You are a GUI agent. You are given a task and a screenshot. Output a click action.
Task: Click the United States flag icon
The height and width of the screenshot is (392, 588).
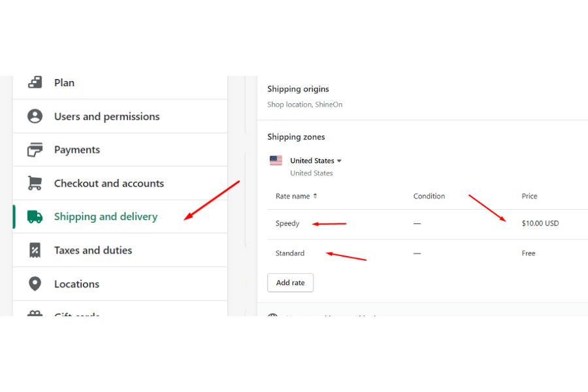point(276,161)
